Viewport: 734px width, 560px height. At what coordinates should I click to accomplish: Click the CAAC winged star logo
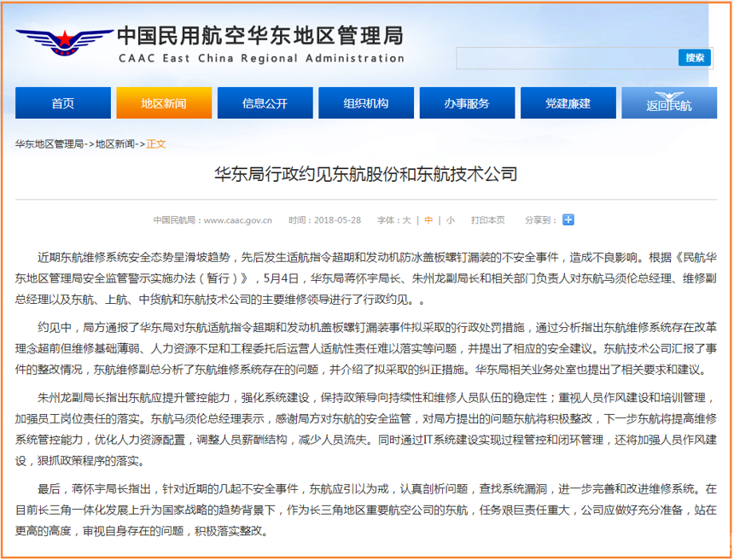click(x=65, y=42)
